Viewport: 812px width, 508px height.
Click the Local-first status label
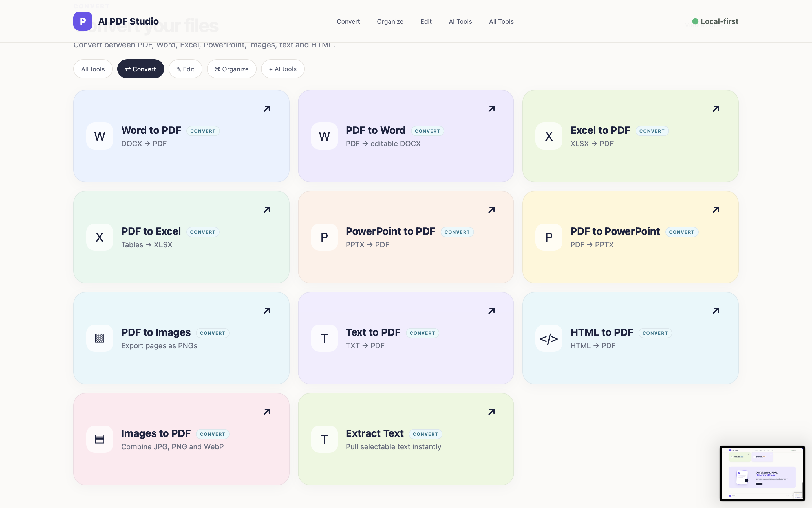pos(720,21)
